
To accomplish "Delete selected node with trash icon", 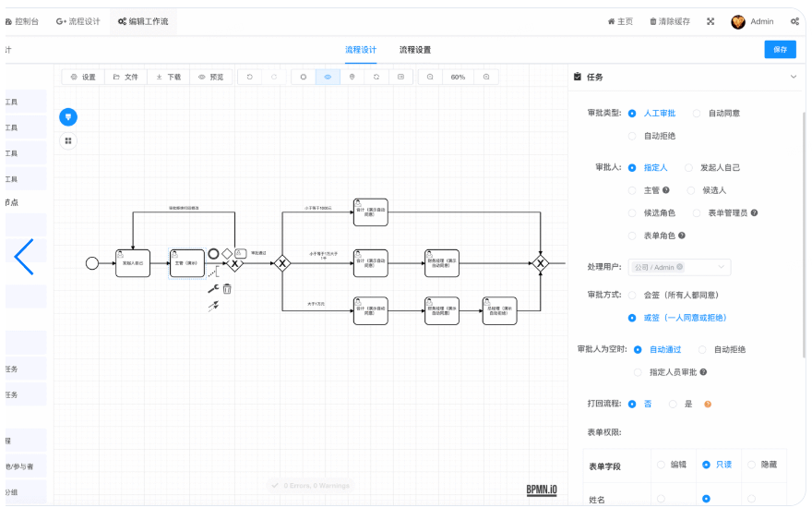I will (x=227, y=288).
